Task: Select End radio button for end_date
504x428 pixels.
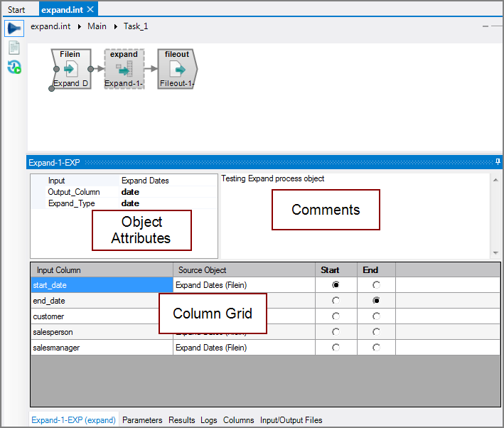Action: (376, 301)
